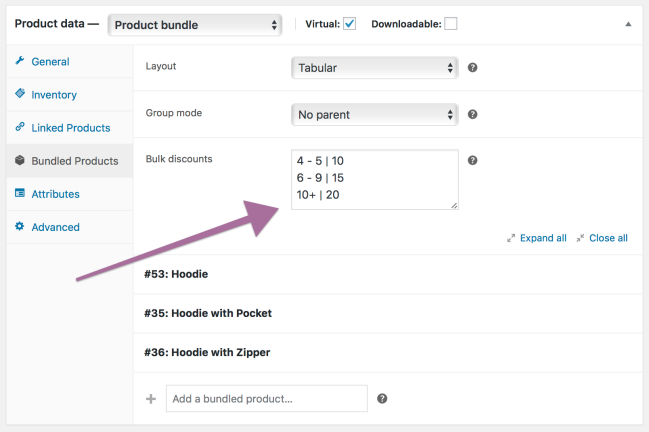Viewport: 649px width, 432px height.
Task: Click help icon beside bundled product search
Action: [x=382, y=399]
